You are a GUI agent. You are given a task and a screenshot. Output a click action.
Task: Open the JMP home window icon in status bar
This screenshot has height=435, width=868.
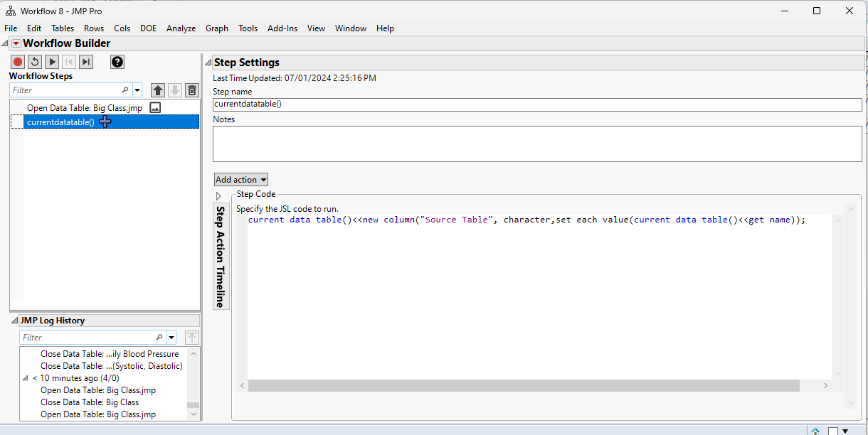point(815,430)
